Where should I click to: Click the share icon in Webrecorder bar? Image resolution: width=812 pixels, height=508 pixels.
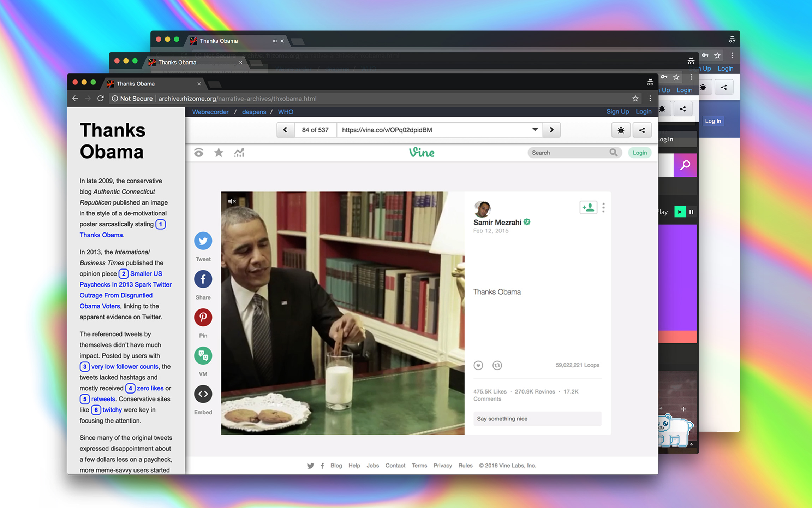click(642, 130)
